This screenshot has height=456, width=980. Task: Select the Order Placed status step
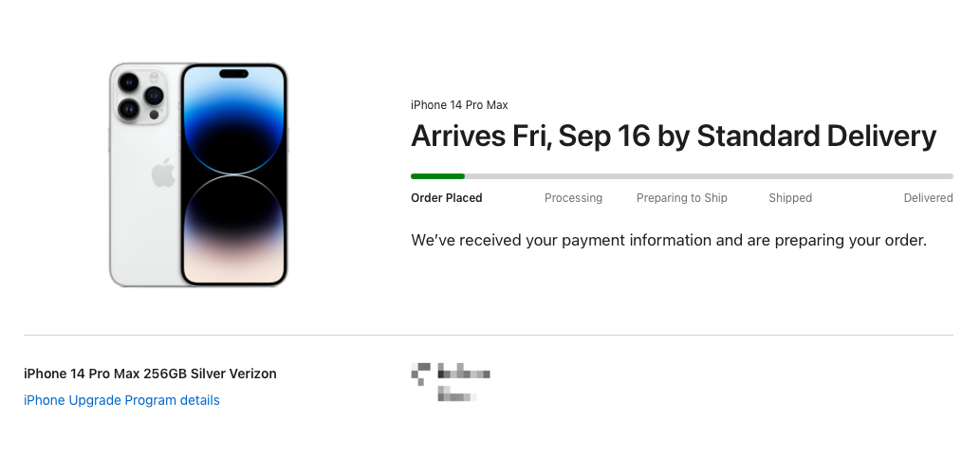(446, 198)
